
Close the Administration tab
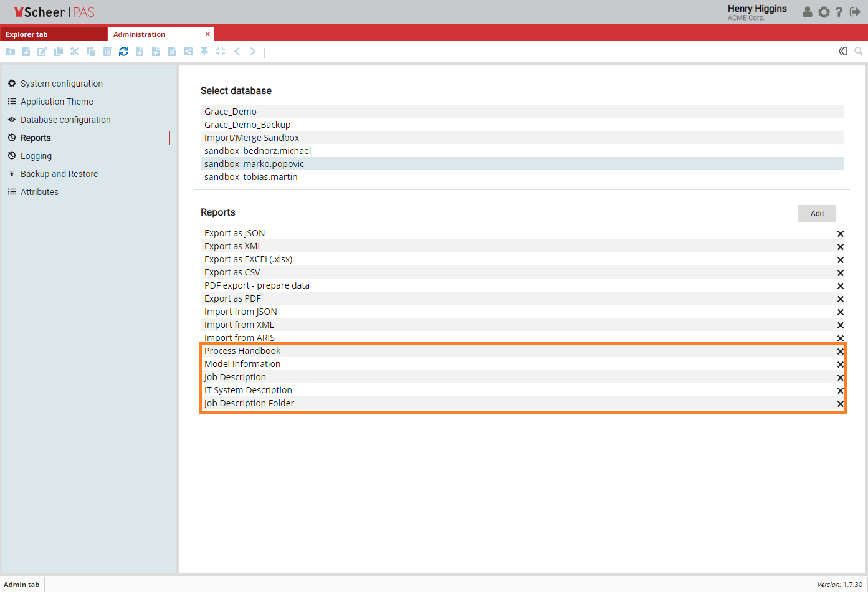point(207,34)
